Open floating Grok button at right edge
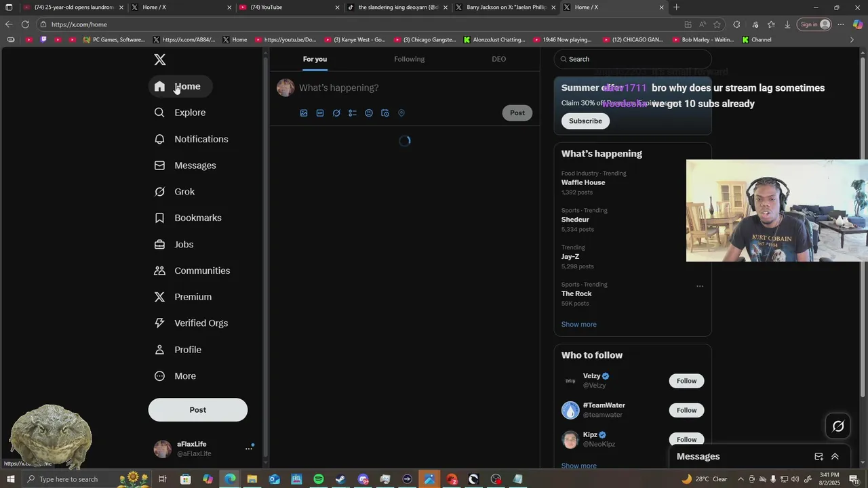Screen dimensions: 868x488 coord(838,426)
